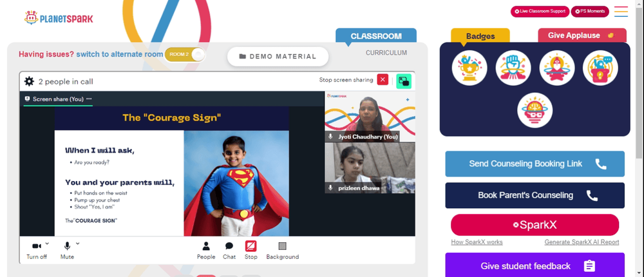Open the Chat panel

tap(229, 251)
